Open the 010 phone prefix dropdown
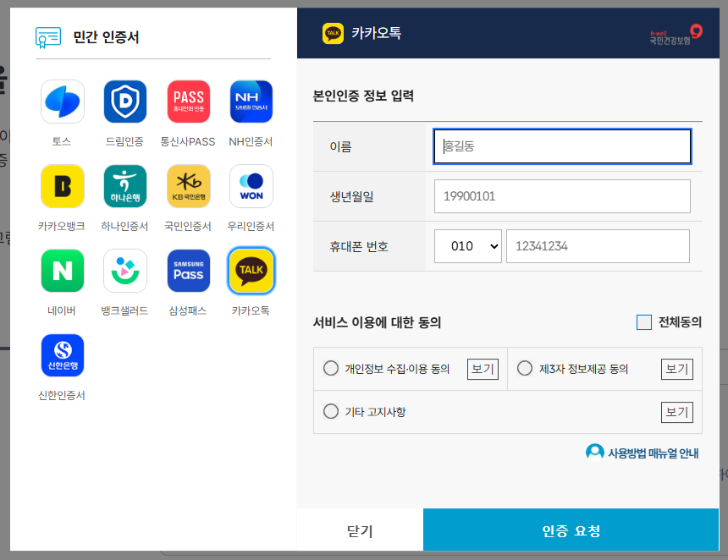This screenshot has height=560, width=728. [x=468, y=246]
